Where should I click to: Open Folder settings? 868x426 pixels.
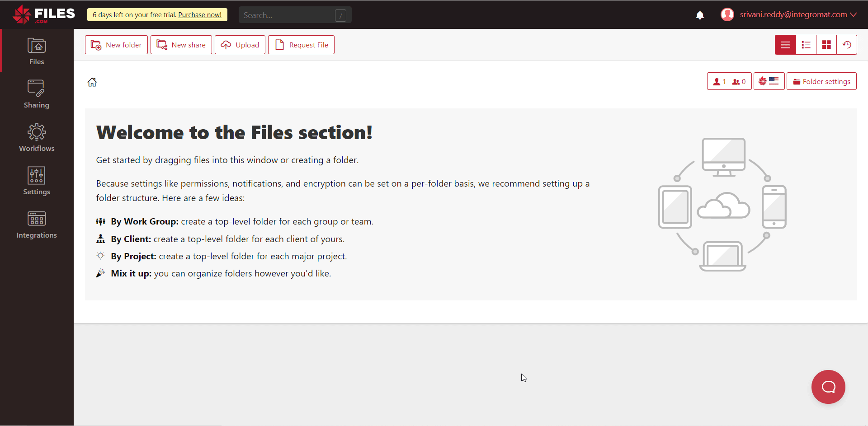pyautogui.click(x=821, y=81)
